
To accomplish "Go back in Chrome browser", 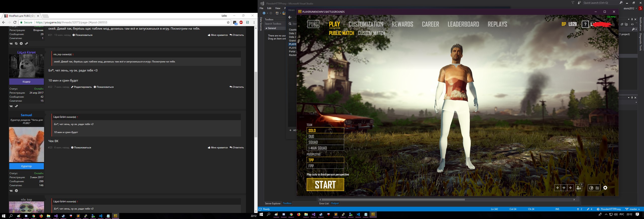I will point(4,22).
